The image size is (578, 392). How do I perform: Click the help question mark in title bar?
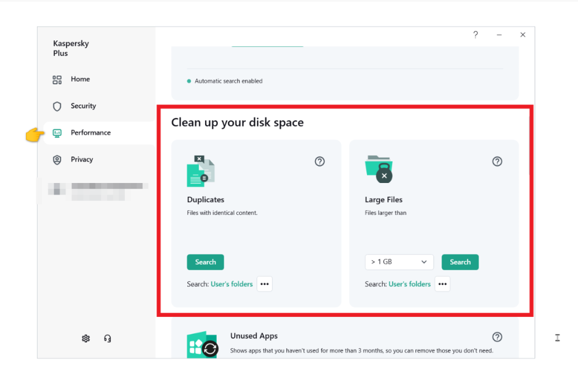(476, 35)
